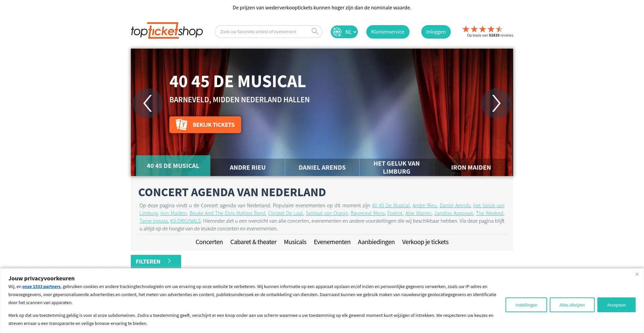The image size is (644, 333).
Task: Switch to Het Geluk van Limburg slide
Action: [396, 167]
